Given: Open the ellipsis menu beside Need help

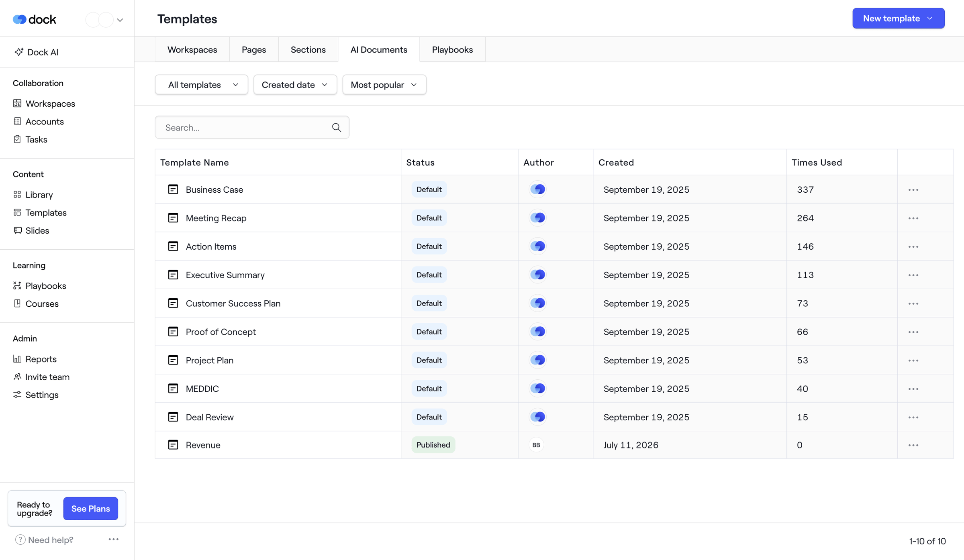Looking at the screenshot, I should click(114, 539).
